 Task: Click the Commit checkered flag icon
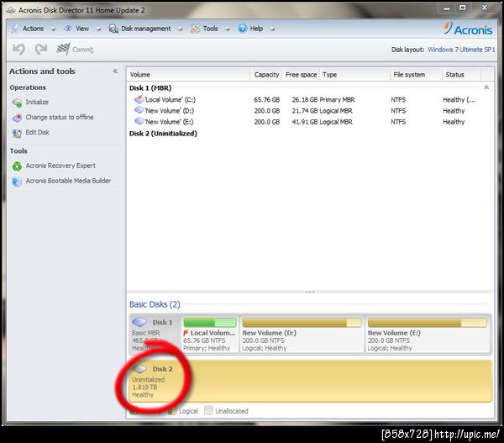[x=63, y=49]
